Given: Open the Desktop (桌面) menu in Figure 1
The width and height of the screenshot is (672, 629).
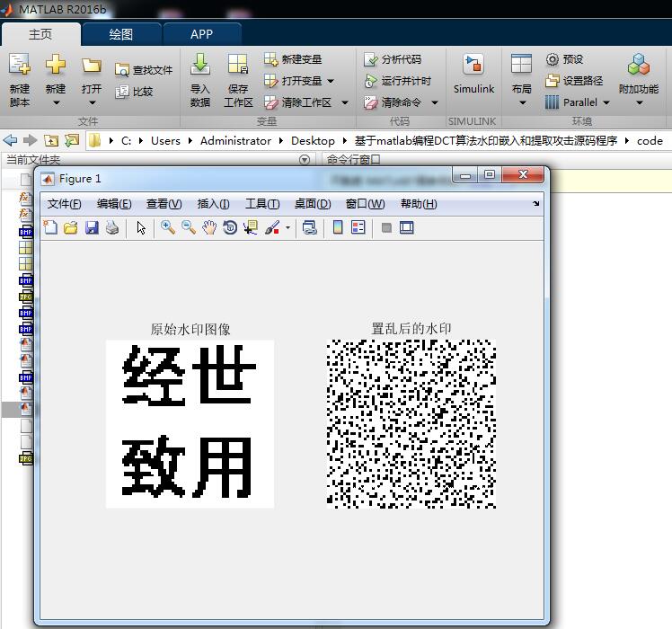Looking at the screenshot, I should [313, 204].
